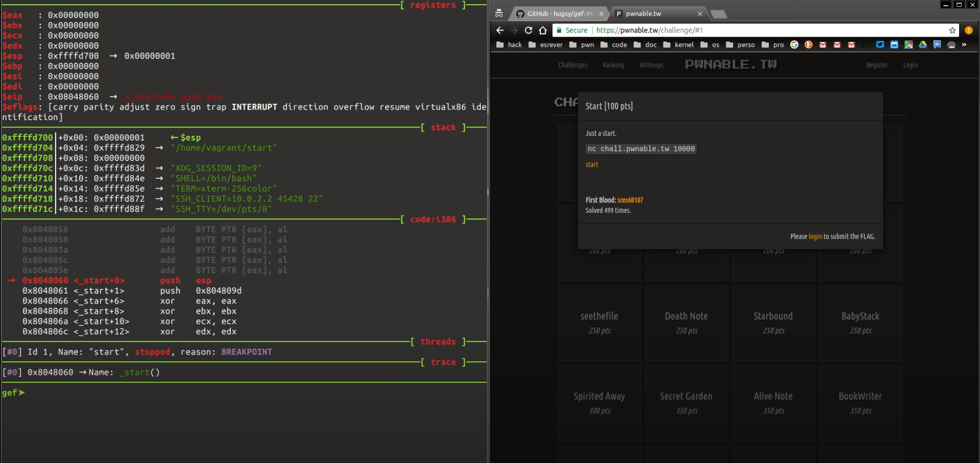Click the browser forward arrow
Viewport: 980px width, 463px height.
click(514, 30)
